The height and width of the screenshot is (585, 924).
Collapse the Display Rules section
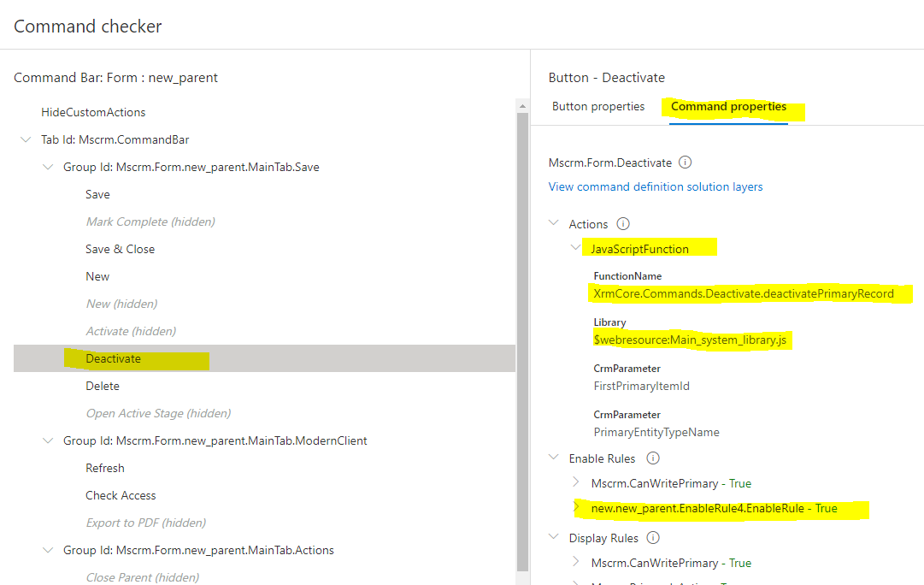(553, 538)
